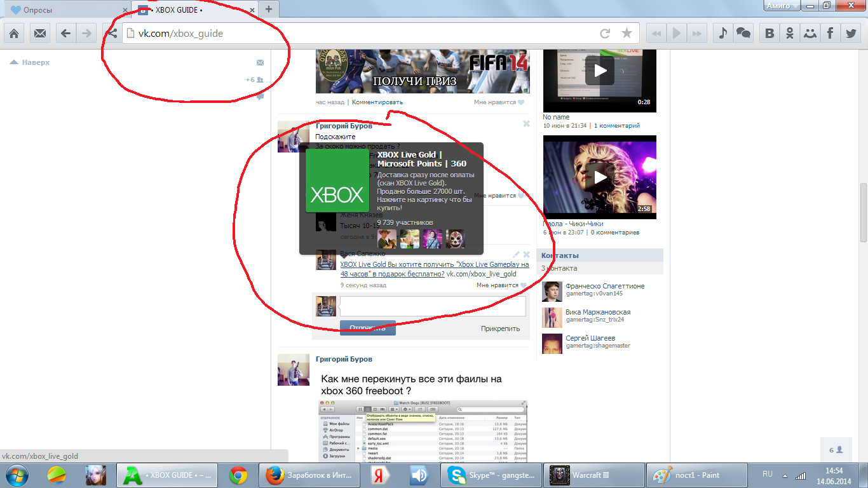
Task: Open the Прикрепить attachment menu
Action: pos(500,329)
